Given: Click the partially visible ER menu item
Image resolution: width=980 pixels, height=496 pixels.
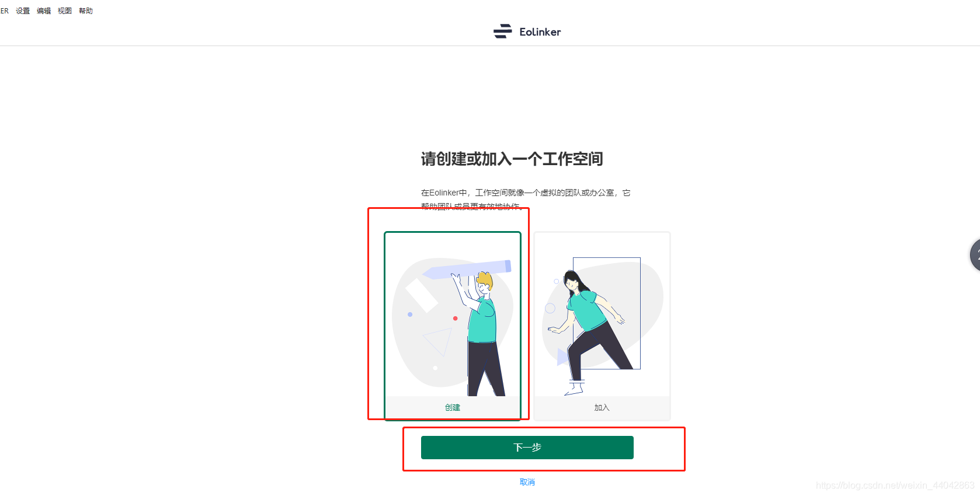Looking at the screenshot, I should tap(4, 11).
